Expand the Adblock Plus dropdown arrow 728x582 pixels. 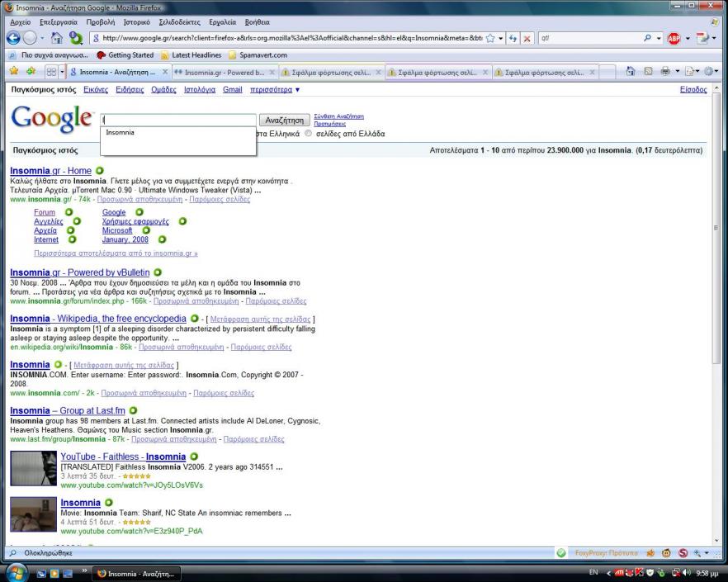[688, 39]
